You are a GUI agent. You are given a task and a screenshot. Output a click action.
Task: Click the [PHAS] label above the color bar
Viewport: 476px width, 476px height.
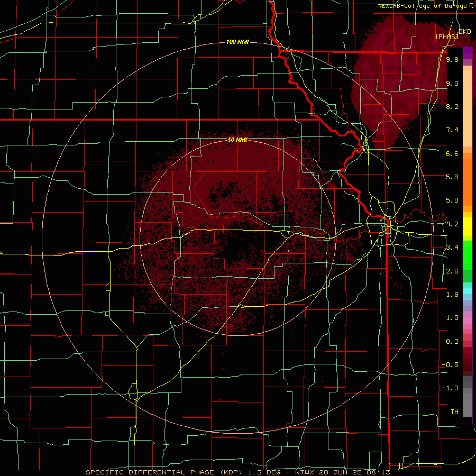pyautogui.click(x=446, y=36)
